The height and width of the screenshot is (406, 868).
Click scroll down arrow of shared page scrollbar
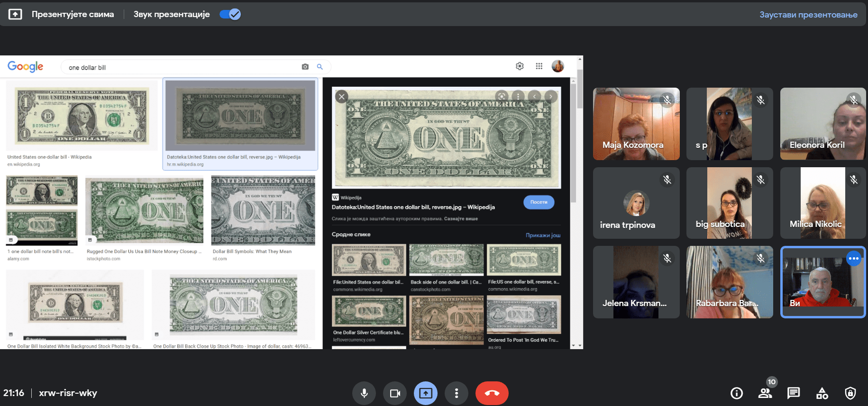coord(579,345)
